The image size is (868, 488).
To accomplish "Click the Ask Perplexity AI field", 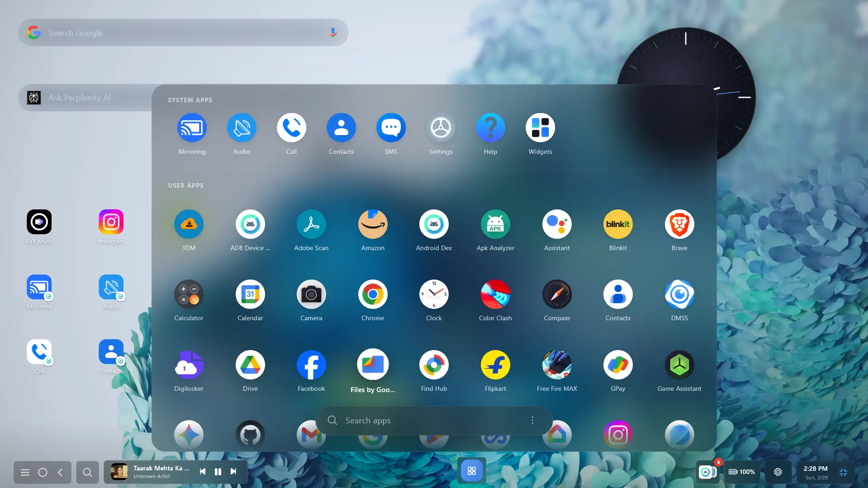I will (x=86, y=98).
